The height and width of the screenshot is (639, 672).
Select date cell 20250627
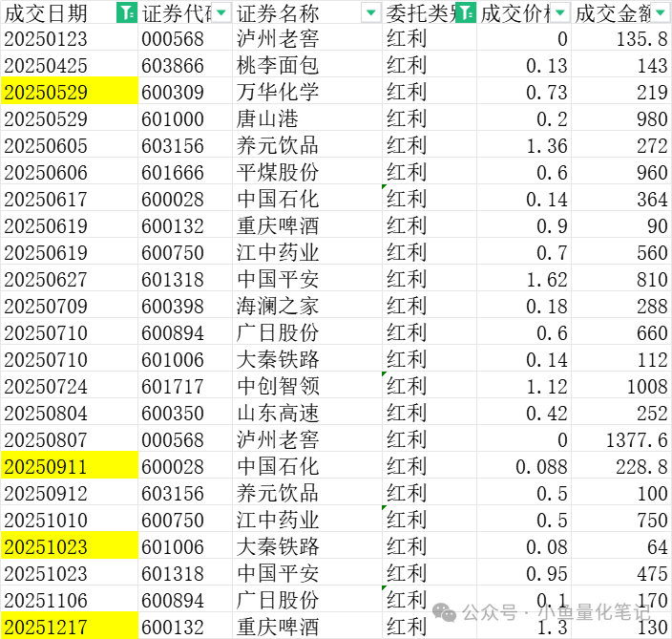70,278
